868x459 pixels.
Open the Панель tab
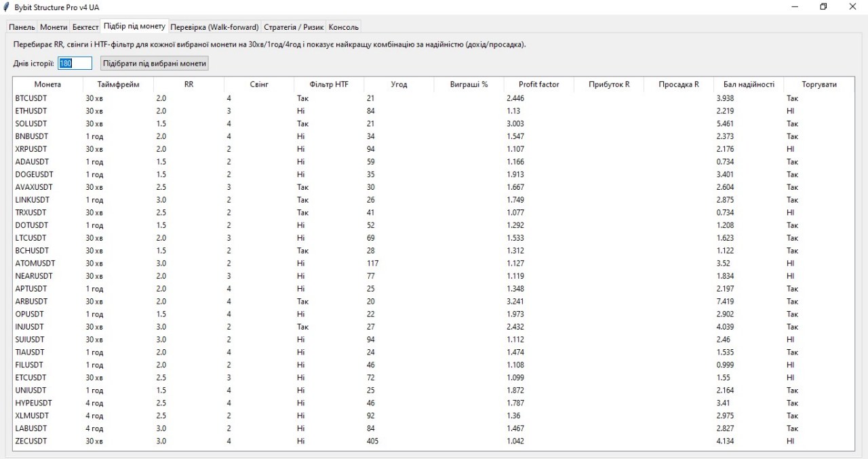point(22,27)
